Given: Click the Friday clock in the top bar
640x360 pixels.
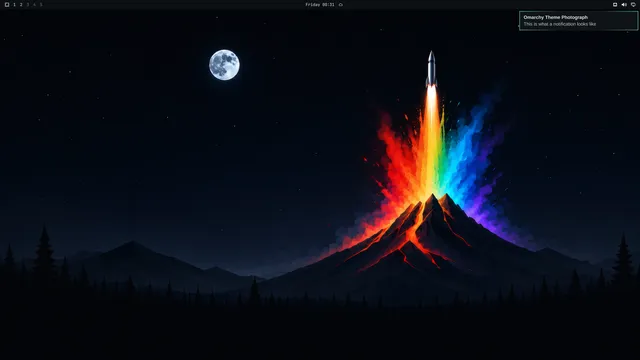Looking at the screenshot, I should pos(320,4).
